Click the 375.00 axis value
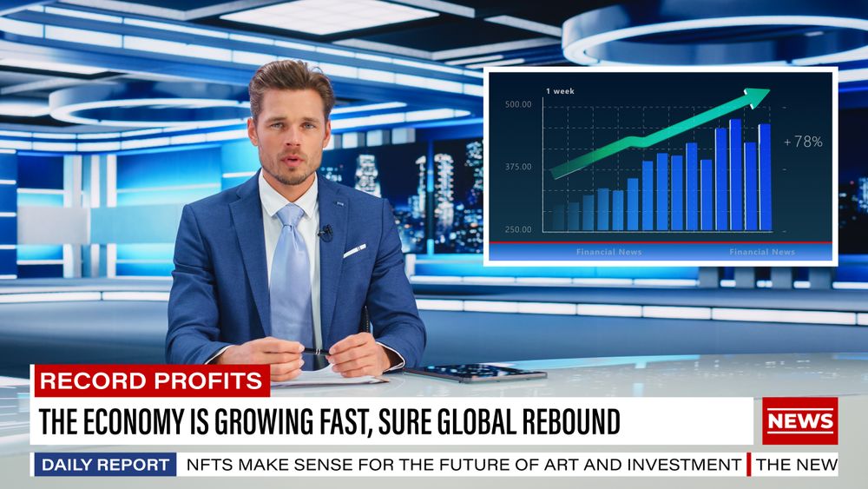868x489 pixels. point(518,167)
